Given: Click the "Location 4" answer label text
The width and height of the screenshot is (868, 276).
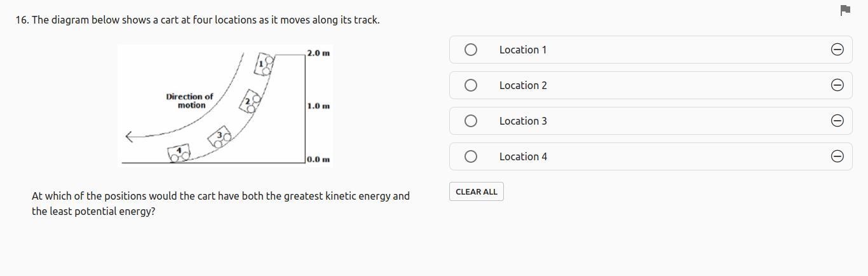Looking at the screenshot, I should point(522,156).
